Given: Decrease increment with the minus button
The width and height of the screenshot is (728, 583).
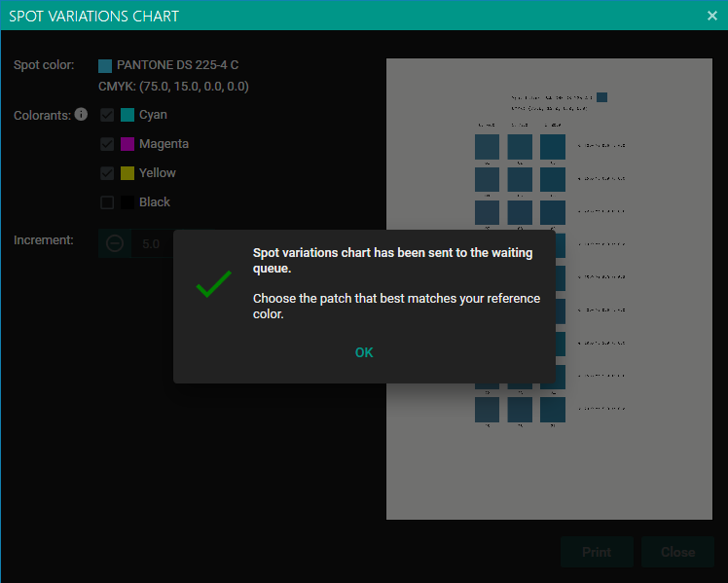Looking at the screenshot, I should (115, 243).
